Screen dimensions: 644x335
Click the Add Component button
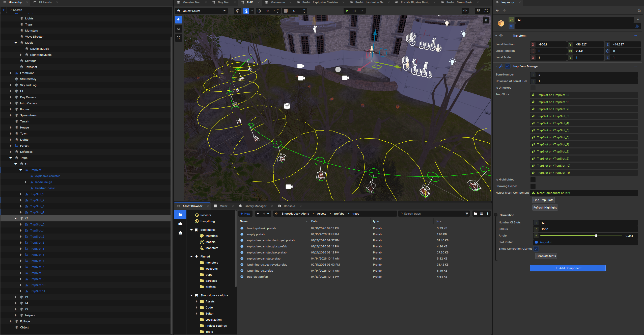point(568,268)
